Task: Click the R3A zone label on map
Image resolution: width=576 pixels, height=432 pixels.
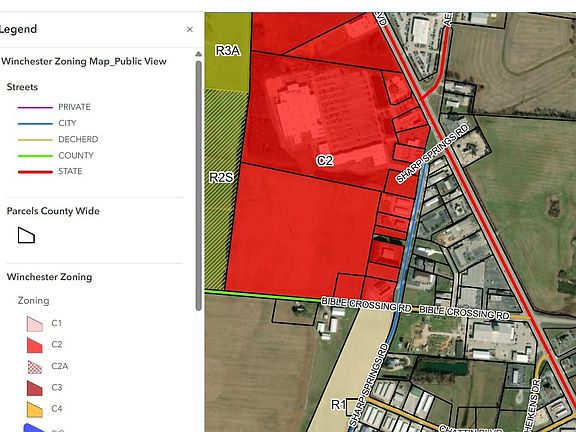Action: click(x=228, y=51)
